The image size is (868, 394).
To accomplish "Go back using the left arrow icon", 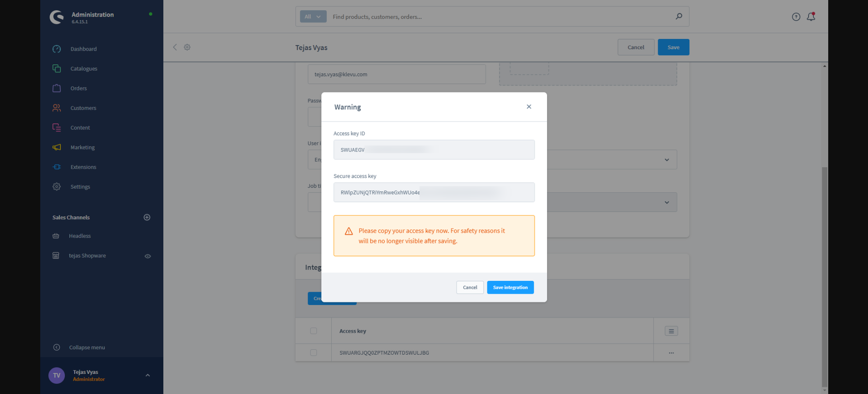I will [x=175, y=47].
